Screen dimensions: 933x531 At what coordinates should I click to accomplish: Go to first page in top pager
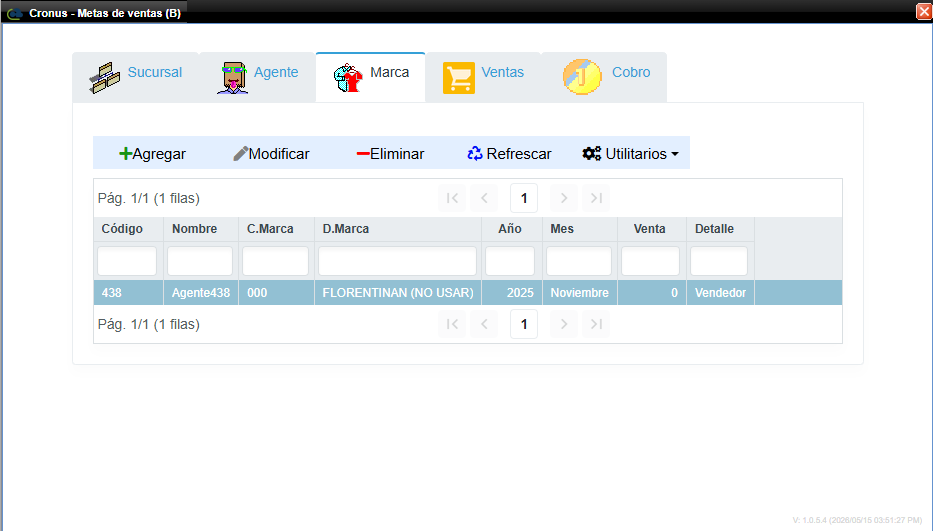pyautogui.click(x=452, y=198)
